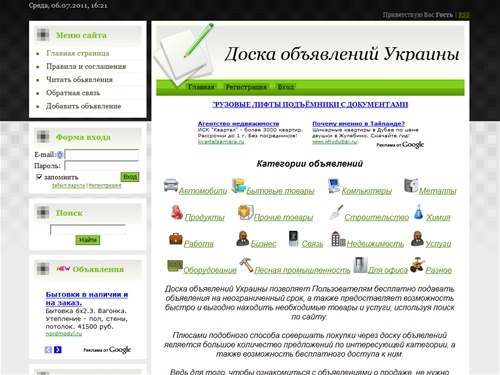Click the Забыл пароль link
This screenshot has height=375, width=500.
[x=68, y=186]
